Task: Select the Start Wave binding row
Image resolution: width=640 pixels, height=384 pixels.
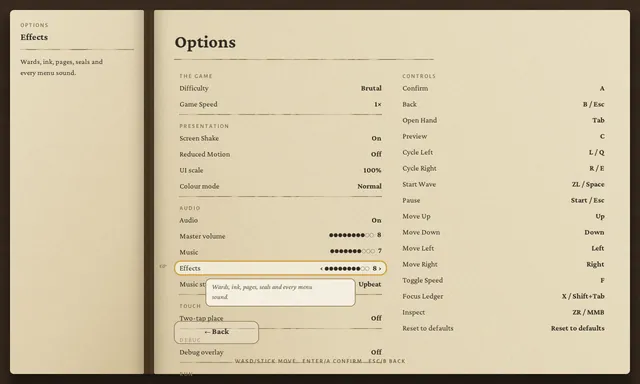Action: [x=503, y=184]
